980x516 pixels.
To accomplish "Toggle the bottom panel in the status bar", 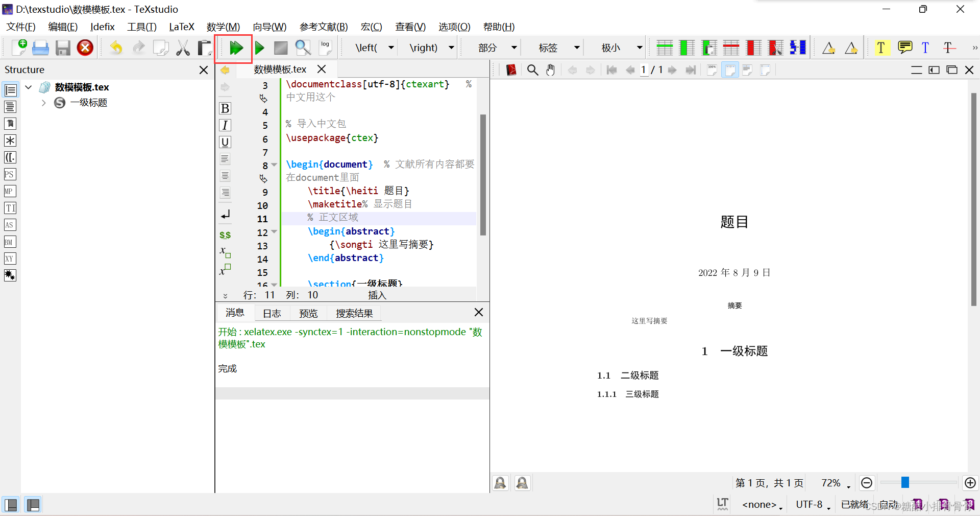I will (33, 505).
